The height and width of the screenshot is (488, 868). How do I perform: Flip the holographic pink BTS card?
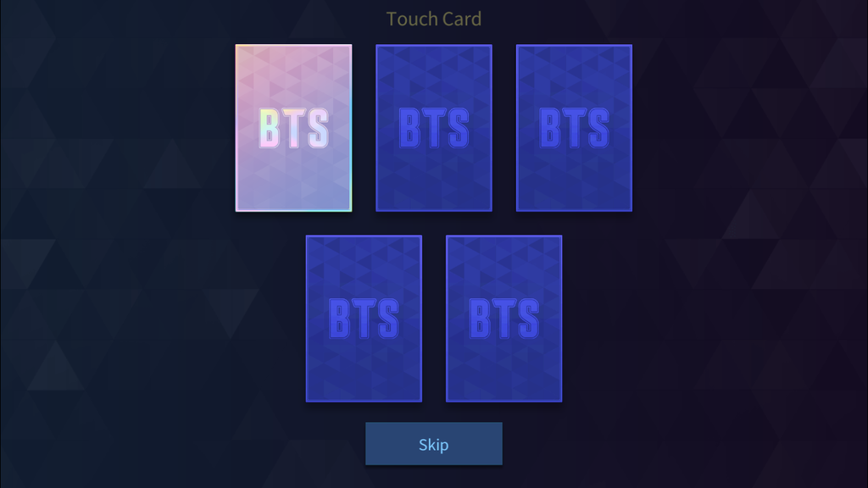(293, 128)
